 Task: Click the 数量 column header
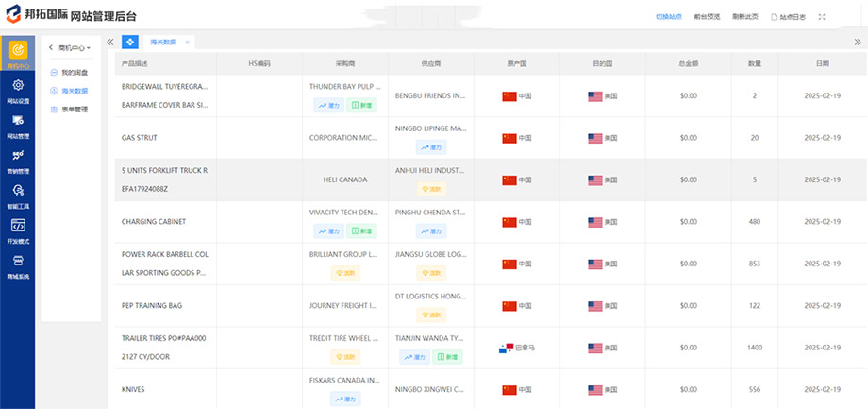[x=755, y=63]
